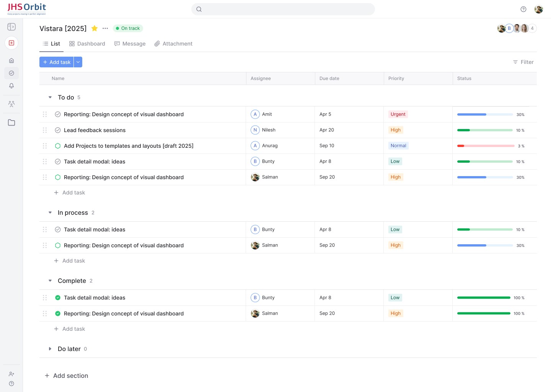Uncheck completed Reporting task in Complete section

(x=58, y=314)
